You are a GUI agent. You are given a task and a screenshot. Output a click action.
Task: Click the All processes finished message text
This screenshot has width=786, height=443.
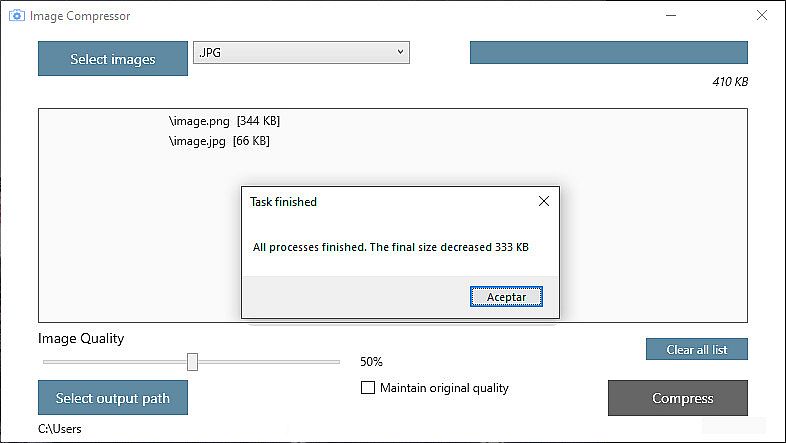(x=390, y=246)
